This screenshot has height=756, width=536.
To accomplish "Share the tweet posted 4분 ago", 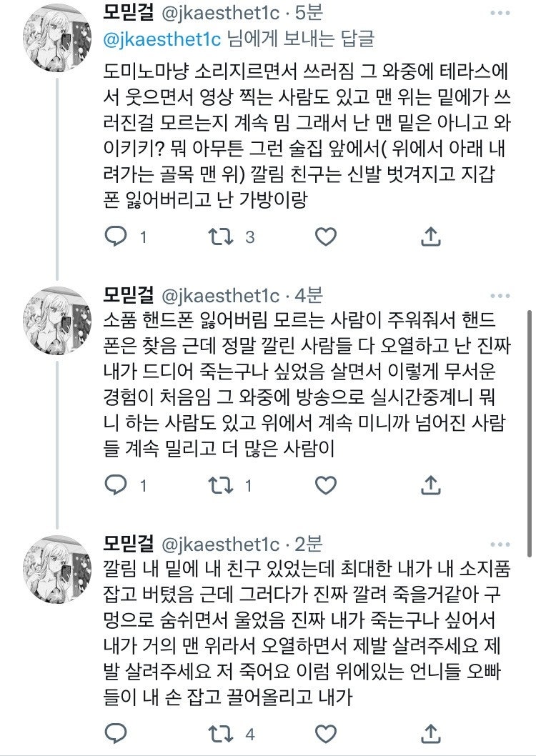I will pyautogui.click(x=430, y=486).
